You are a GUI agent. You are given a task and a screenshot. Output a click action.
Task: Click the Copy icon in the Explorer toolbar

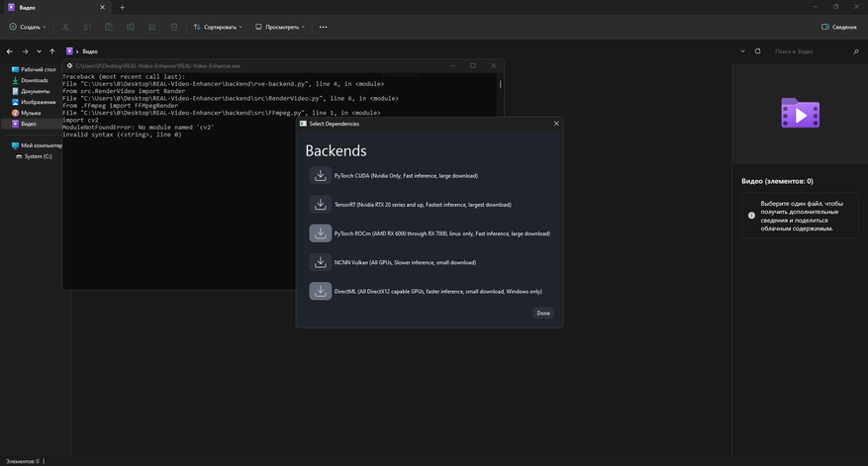(87, 27)
